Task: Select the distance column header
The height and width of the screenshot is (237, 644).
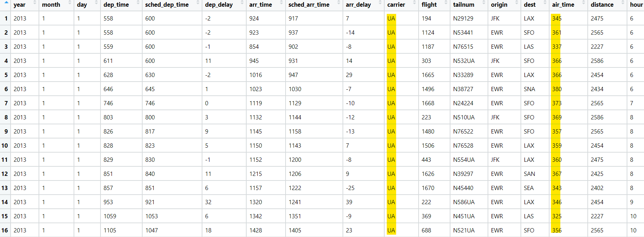Action: tap(602, 5)
